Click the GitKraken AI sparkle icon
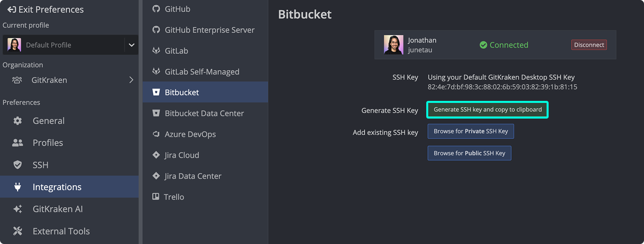The image size is (644, 244). point(18,209)
